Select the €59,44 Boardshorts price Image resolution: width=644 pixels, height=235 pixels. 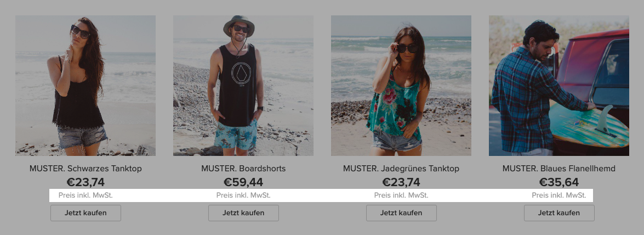coord(243,182)
